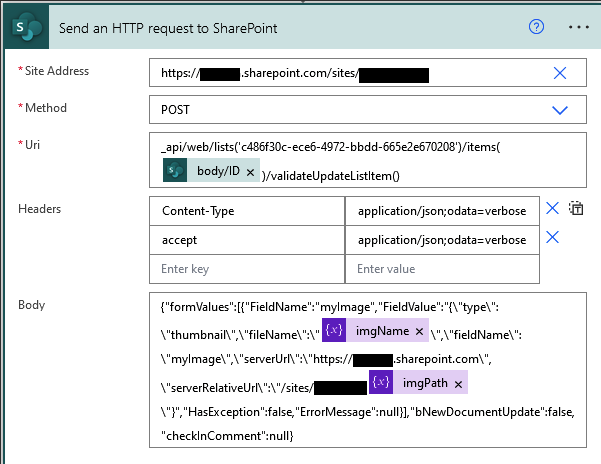Click the imgName token label
This screenshot has width=601, height=464.
point(382,331)
